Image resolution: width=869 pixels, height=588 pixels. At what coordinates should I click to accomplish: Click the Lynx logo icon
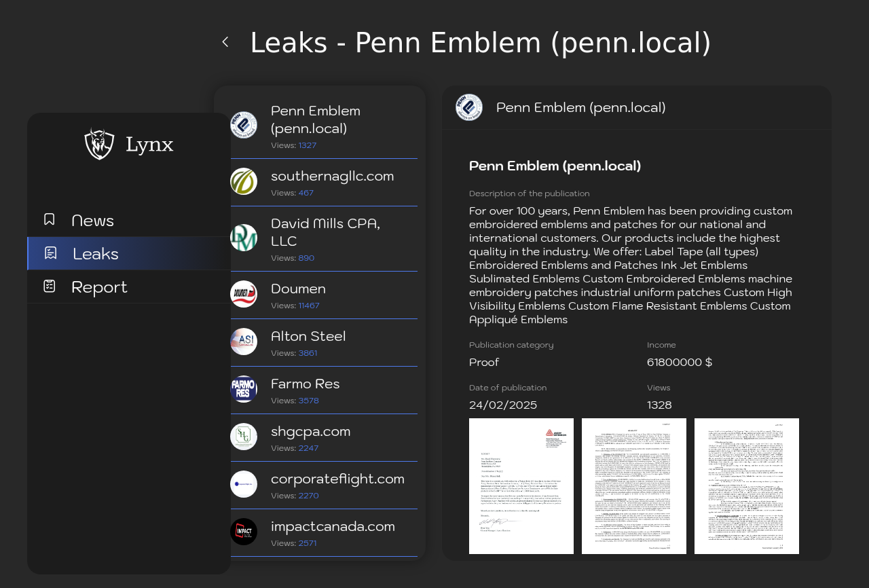[x=99, y=144]
